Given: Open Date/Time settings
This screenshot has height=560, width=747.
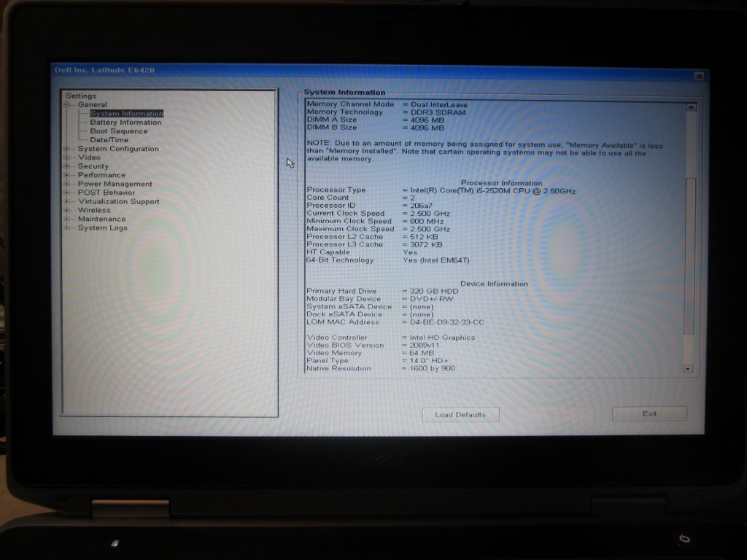Looking at the screenshot, I should pyautogui.click(x=109, y=140).
